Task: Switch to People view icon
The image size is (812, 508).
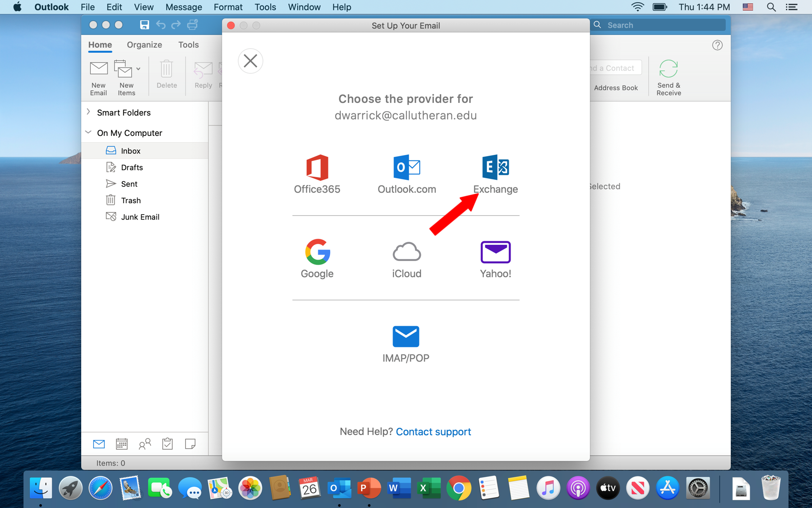Action: (145, 444)
